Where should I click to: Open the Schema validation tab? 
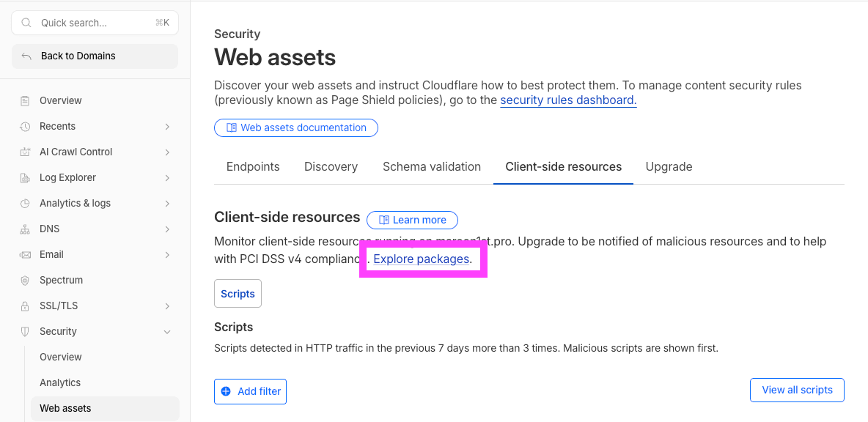pyautogui.click(x=432, y=166)
